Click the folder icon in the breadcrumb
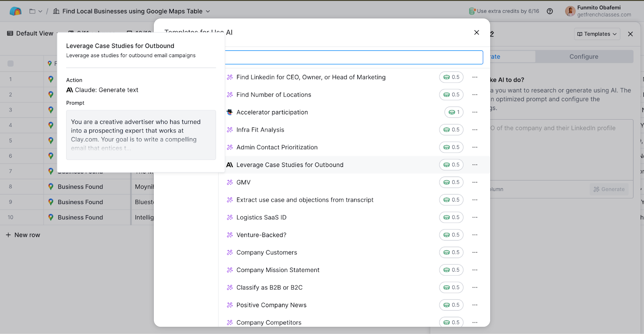Viewport: 644px width, 334px height. (33, 11)
